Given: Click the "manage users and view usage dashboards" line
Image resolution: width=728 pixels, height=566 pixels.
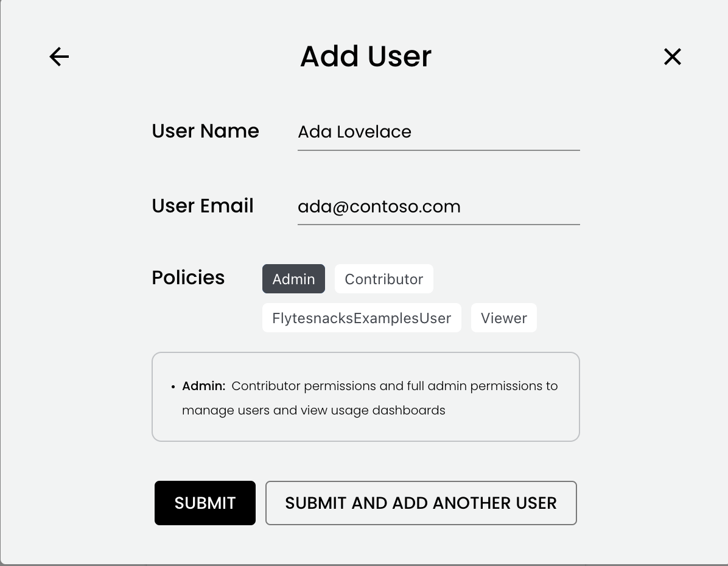Looking at the screenshot, I should (x=313, y=410).
